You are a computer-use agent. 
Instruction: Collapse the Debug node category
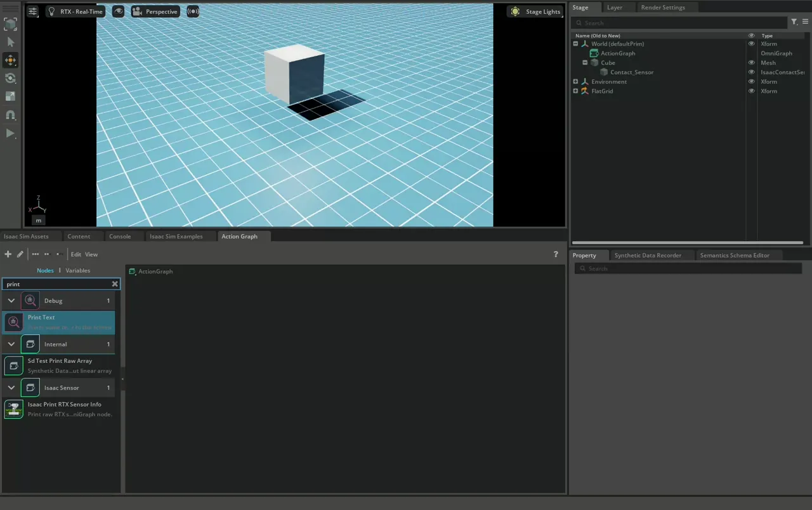11,301
